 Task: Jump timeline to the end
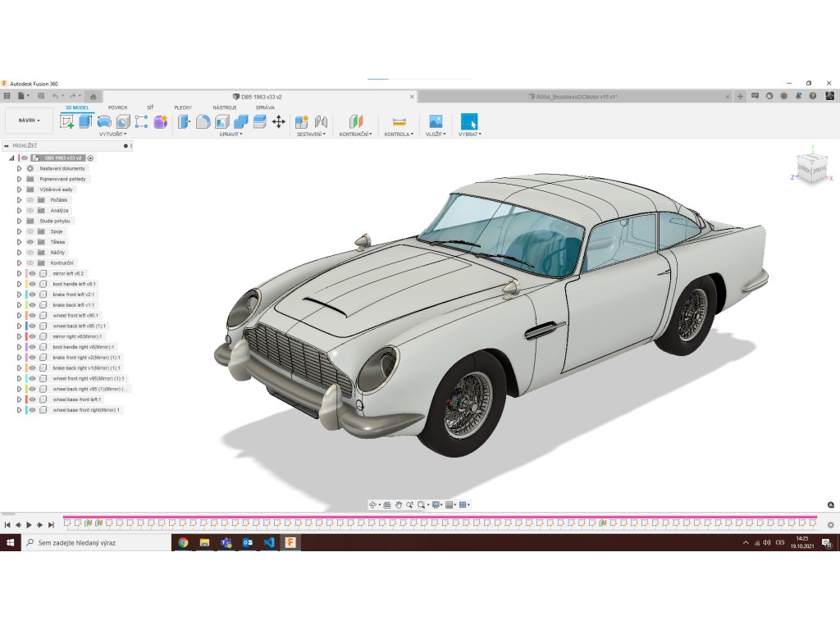coord(52,525)
